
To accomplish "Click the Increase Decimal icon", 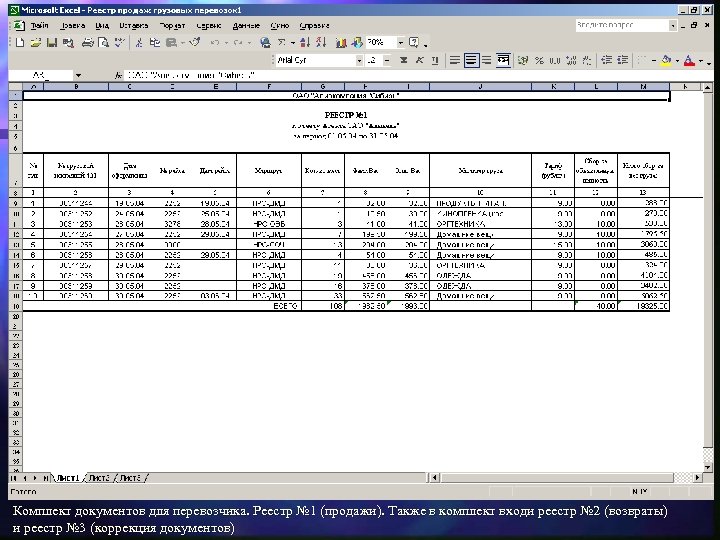I will tap(571, 60).
